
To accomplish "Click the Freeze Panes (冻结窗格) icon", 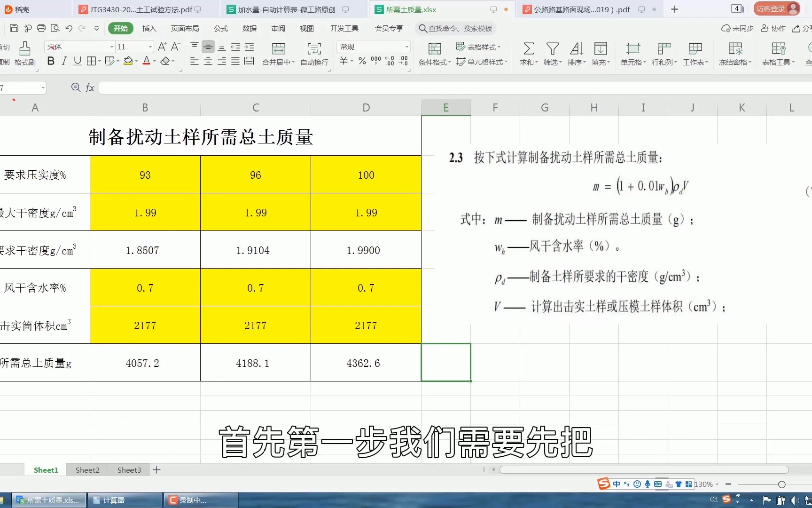I will tap(735, 49).
